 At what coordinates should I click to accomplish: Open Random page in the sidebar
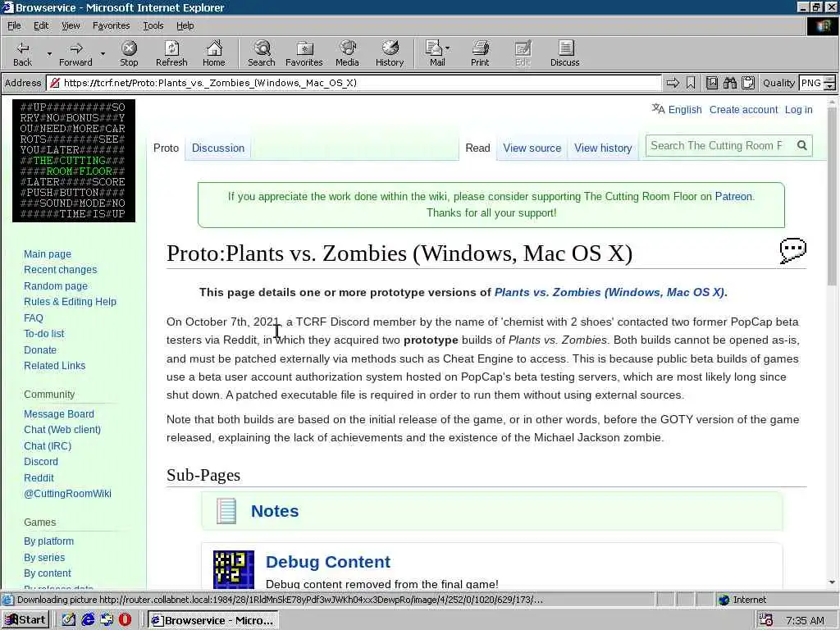[x=56, y=286]
